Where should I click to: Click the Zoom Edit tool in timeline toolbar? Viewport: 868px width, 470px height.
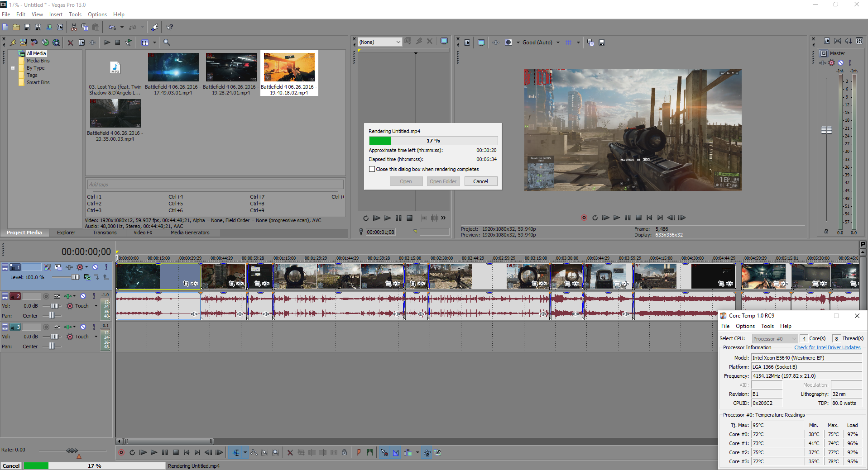tap(276, 452)
